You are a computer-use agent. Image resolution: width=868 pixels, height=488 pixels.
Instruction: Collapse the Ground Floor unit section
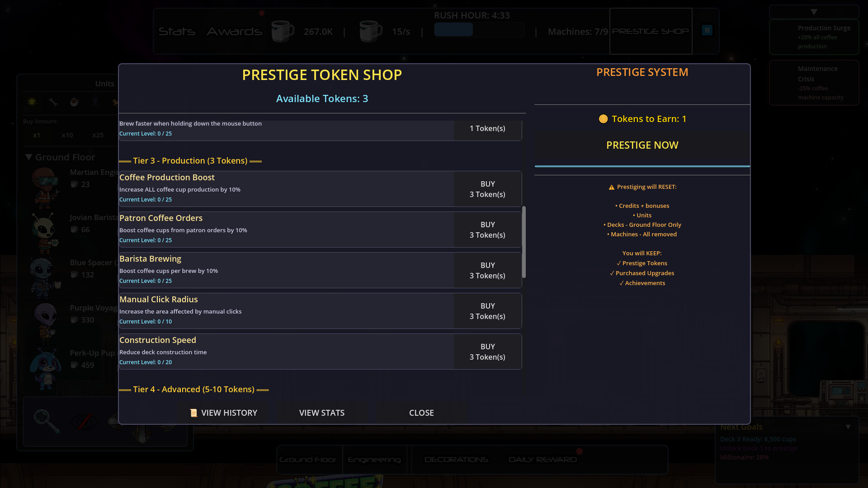[29, 157]
